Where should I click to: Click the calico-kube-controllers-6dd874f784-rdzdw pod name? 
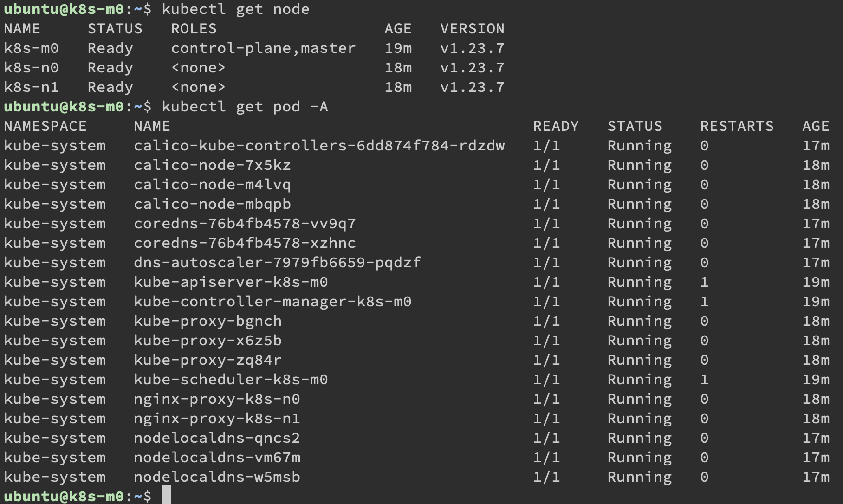coord(319,146)
